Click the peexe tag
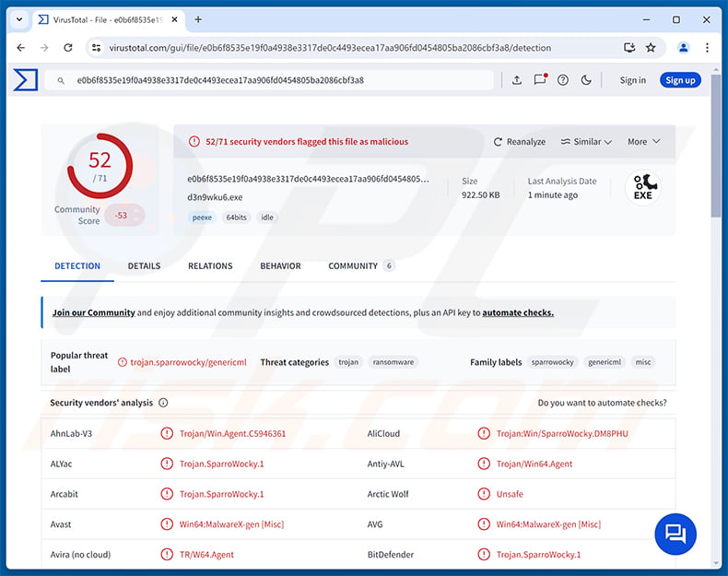This screenshot has height=576, width=728. (202, 217)
